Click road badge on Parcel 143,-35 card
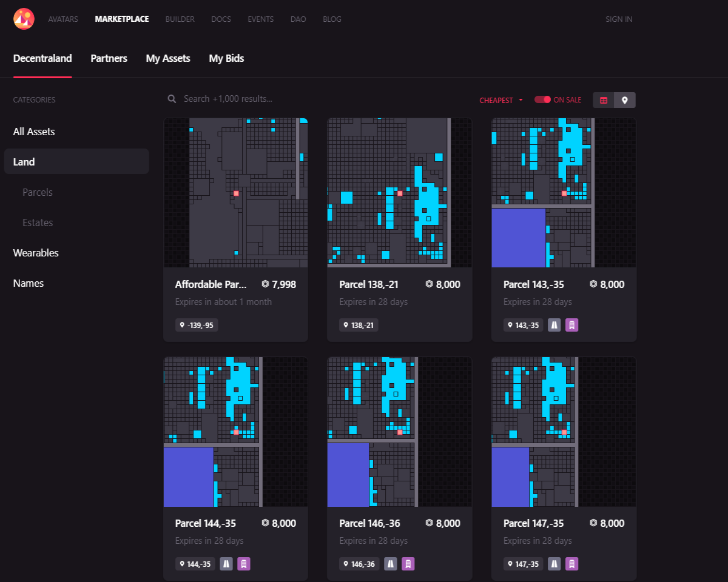The width and height of the screenshot is (728, 582). [x=554, y=325]
